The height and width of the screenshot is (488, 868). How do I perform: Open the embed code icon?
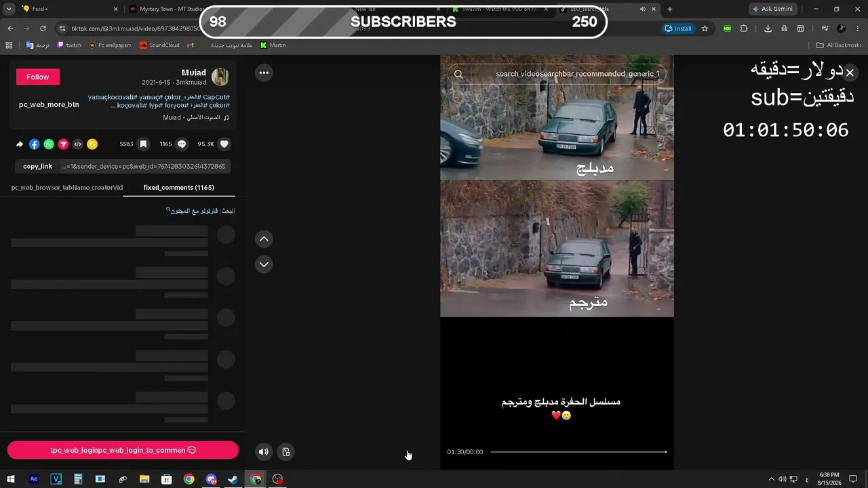(78, 144)
